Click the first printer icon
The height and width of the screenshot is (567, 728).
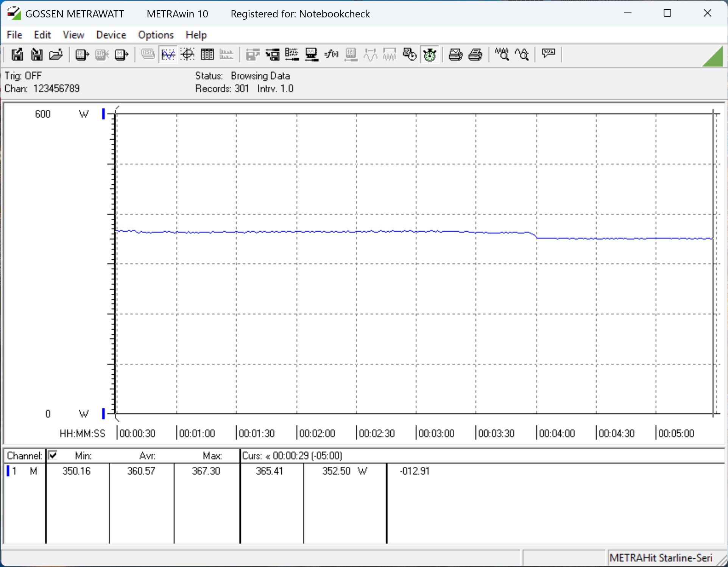tap(455, 55)
